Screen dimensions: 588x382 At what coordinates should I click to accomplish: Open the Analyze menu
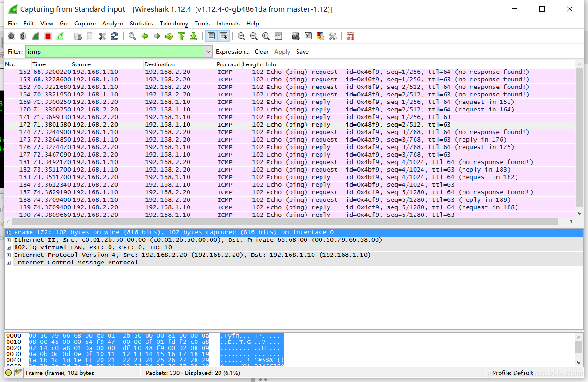coord(113,24)
